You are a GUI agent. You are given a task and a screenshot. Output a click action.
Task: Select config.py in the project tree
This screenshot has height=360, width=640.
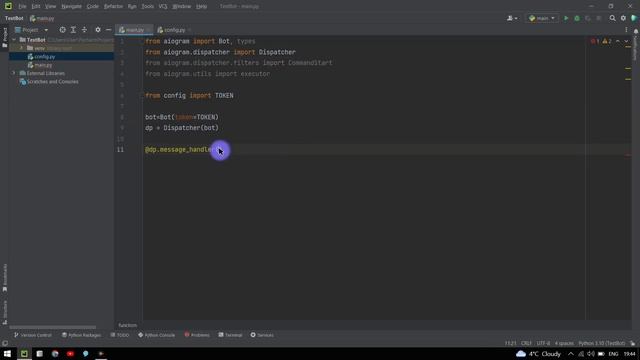pos(44,57)
